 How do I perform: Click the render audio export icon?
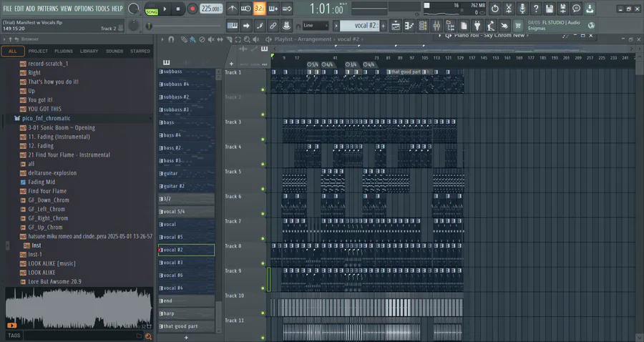coord(562,9)
